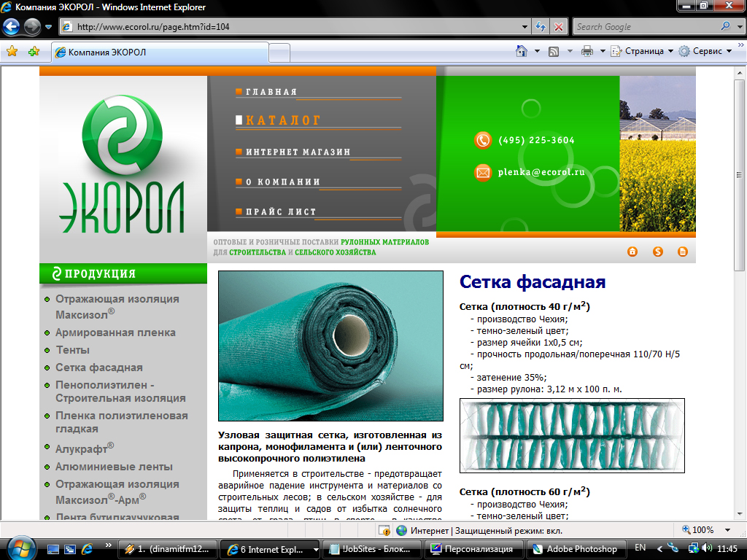
Task: Open Favorites via the star icon
Action: (12, 50)
